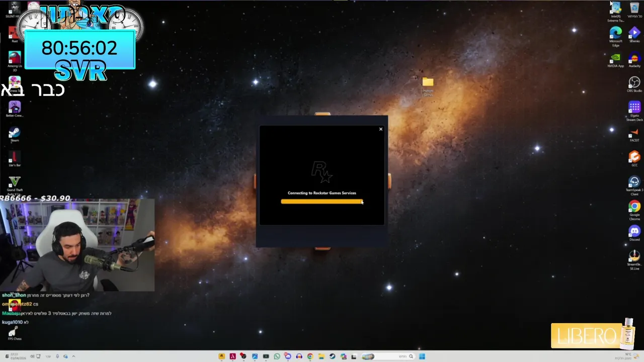Open Steam from the taskbar
The height and width of the screenshot is (362, 644).
[332, 356]
